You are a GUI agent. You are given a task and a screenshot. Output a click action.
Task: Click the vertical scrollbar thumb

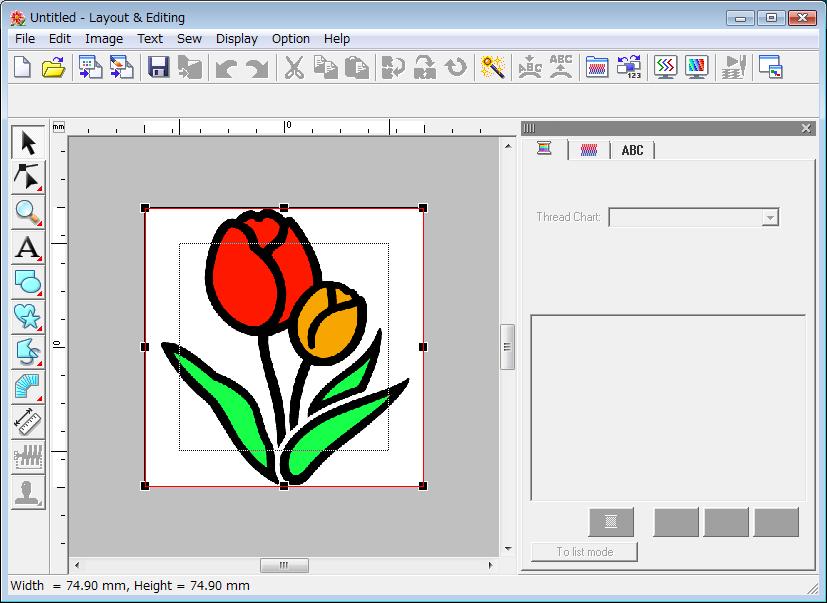point(507,347)
